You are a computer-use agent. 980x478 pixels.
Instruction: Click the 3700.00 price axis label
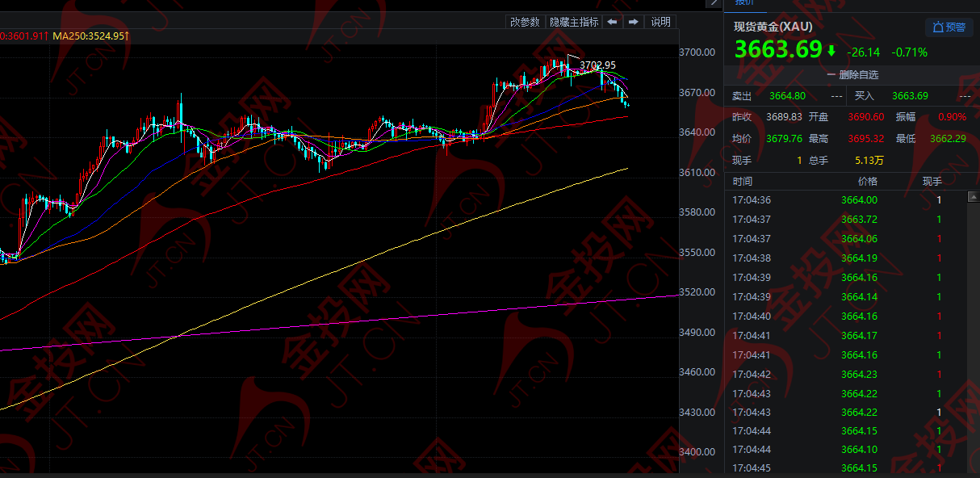pyautogui.click(x=697, y=52)
